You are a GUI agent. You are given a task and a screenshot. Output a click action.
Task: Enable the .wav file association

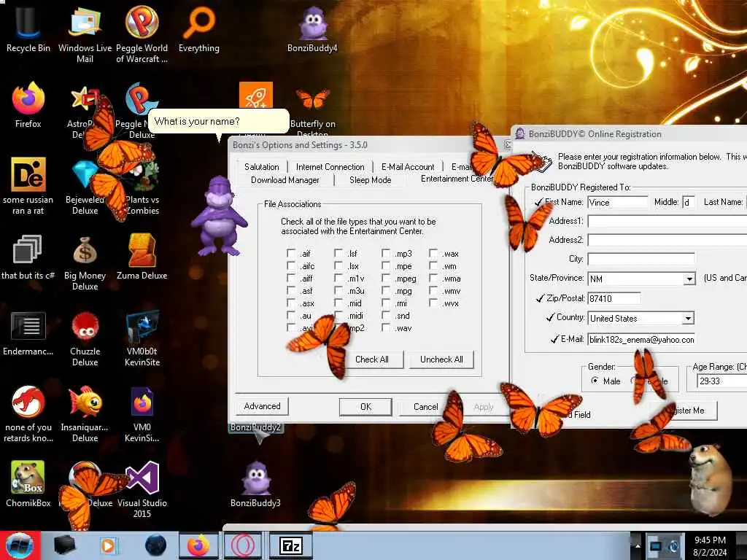tap(386, 327)
